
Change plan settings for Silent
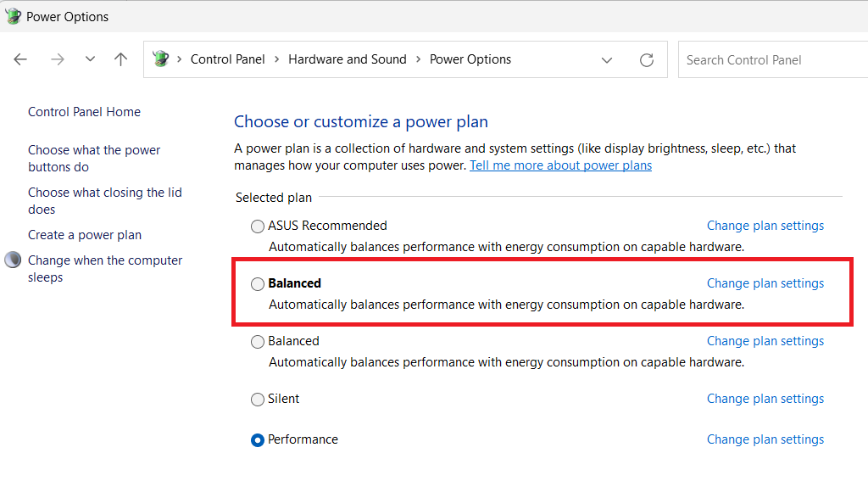coord(765,399)
